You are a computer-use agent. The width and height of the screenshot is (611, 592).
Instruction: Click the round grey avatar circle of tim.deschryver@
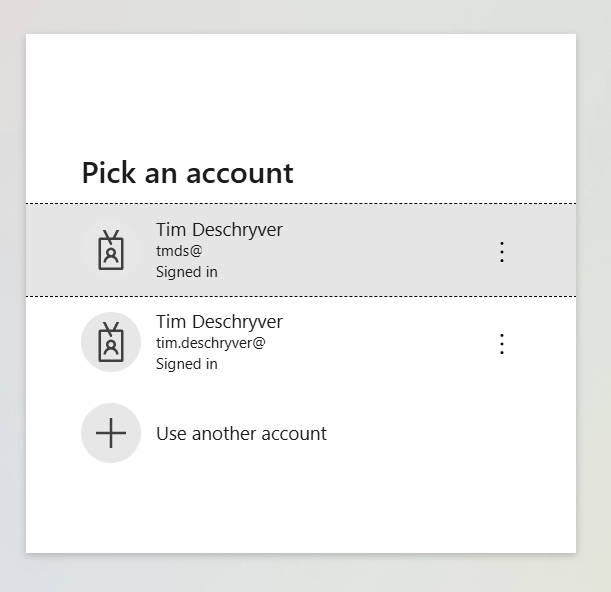pos(111,342)
